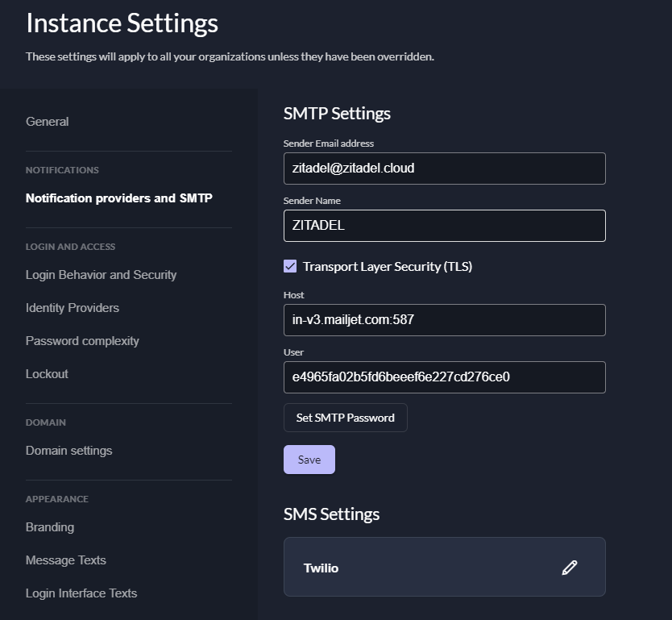Screen dimensions: 672x620
Task: Open the General settings section
Action: 48,122
